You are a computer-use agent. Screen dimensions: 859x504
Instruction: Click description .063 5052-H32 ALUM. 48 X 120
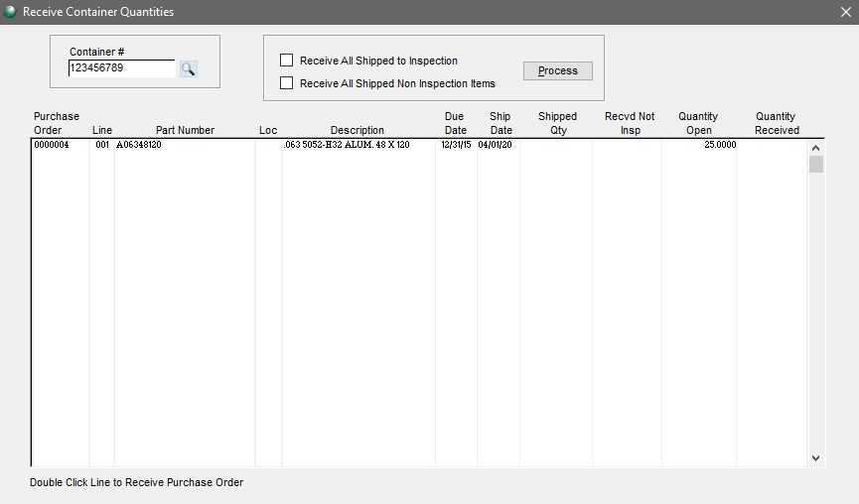click(347, 145)
